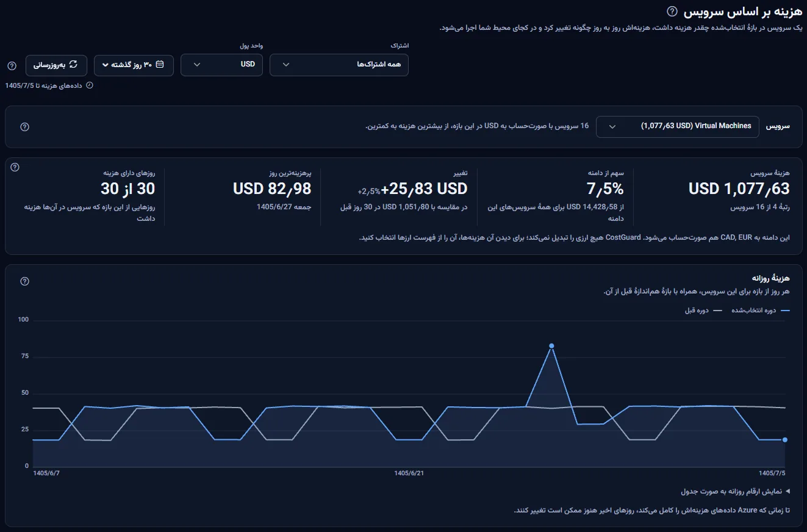Click the help icon next to the به‌روزرسانی button
The width and height of the screenshot is (807, 532).
click(12, 66)
